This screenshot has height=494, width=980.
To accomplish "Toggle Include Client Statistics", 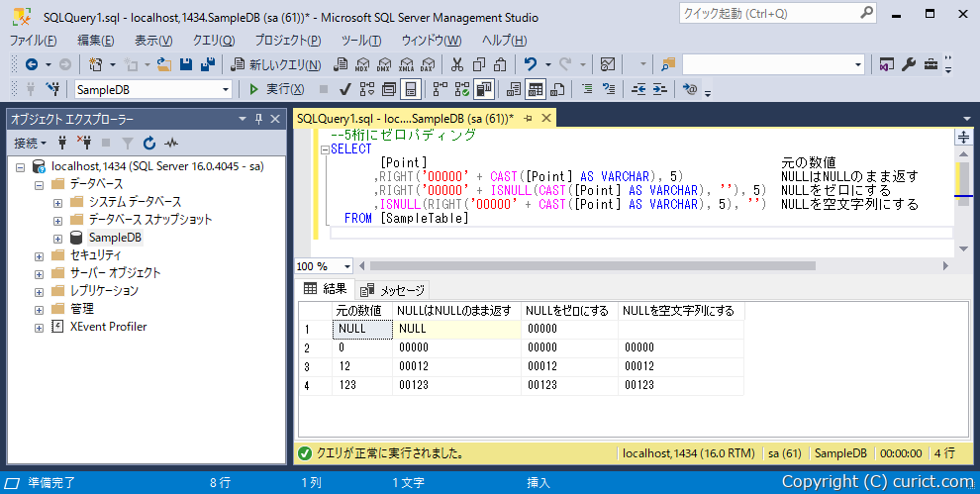I will coord(484,89).
